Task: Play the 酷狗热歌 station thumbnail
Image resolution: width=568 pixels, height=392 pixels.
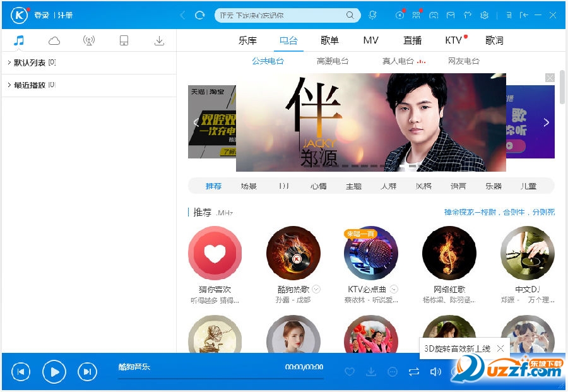Action: (x=293, y=253)
